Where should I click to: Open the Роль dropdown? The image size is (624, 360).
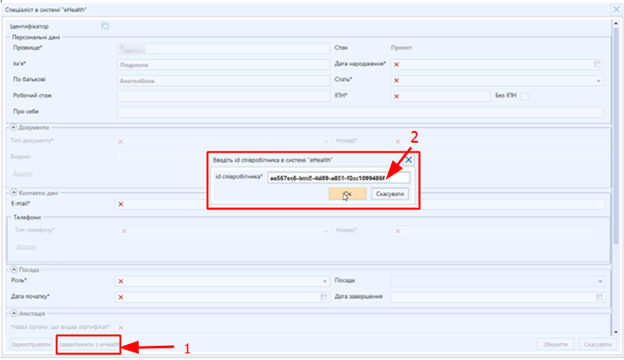pyautogui.click(x=325, y=281)
